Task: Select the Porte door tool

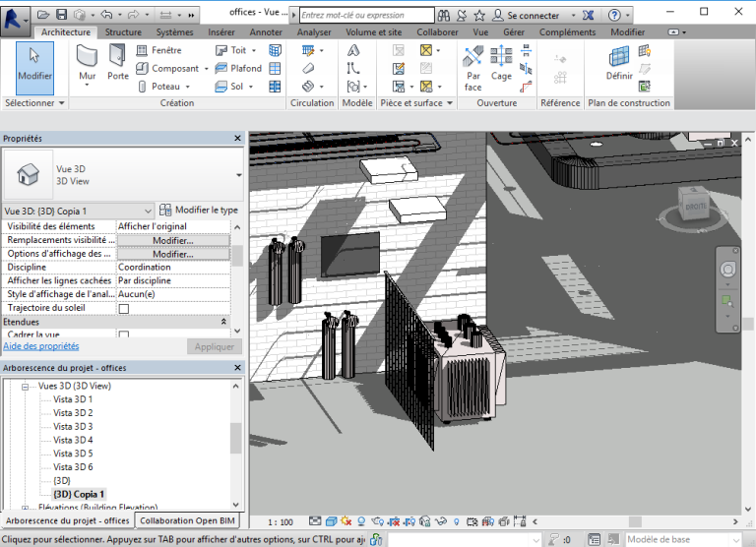Action: (x=118, y=63)
